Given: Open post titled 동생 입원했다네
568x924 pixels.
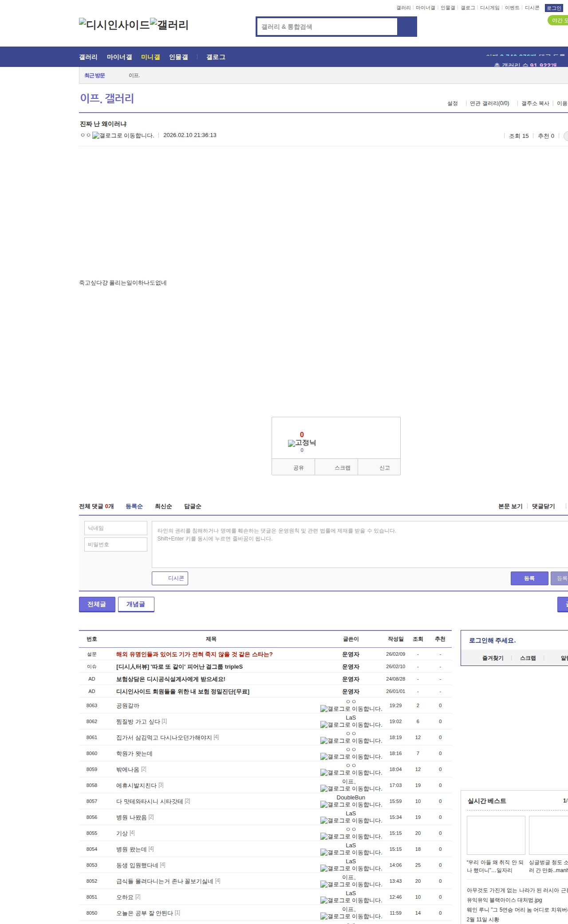Looking at the screenshot, I should (138, 865).
